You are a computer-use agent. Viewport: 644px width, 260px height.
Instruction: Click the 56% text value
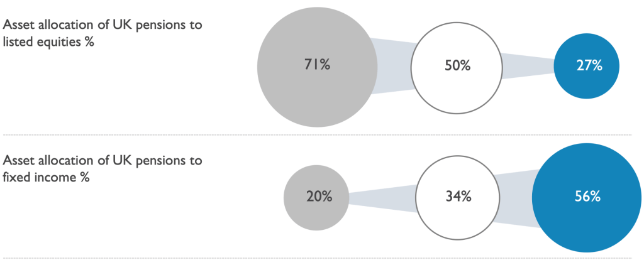tap(588, 197)
